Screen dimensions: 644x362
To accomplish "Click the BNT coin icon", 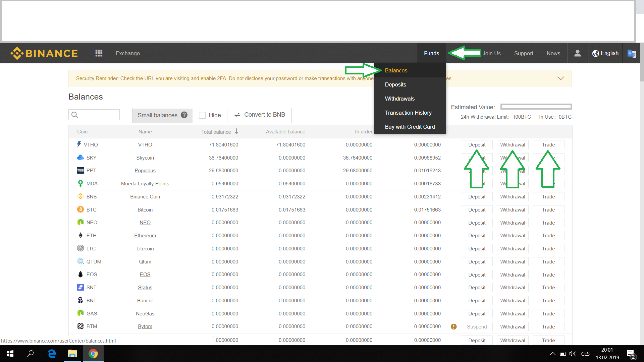I will coord(80,300).
